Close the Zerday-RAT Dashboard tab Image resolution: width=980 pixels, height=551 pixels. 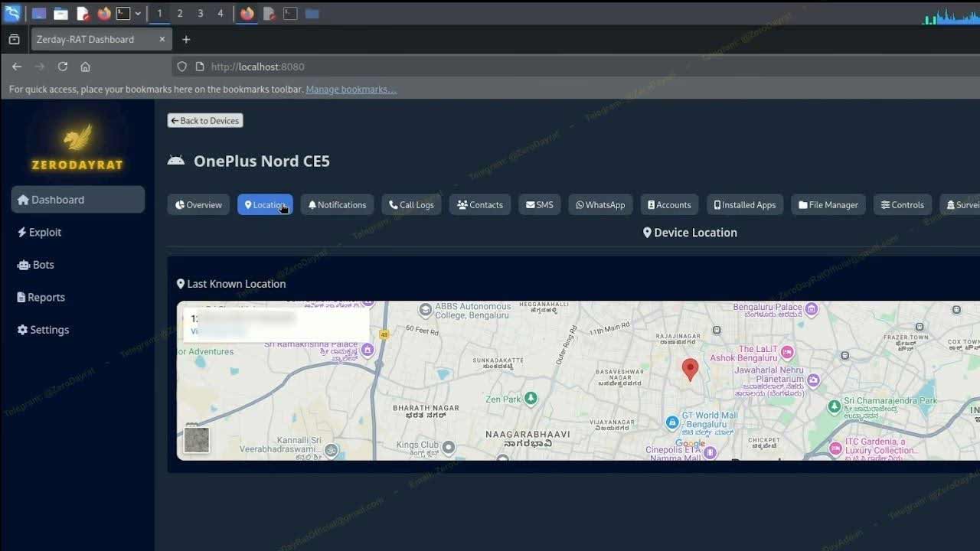162,39
